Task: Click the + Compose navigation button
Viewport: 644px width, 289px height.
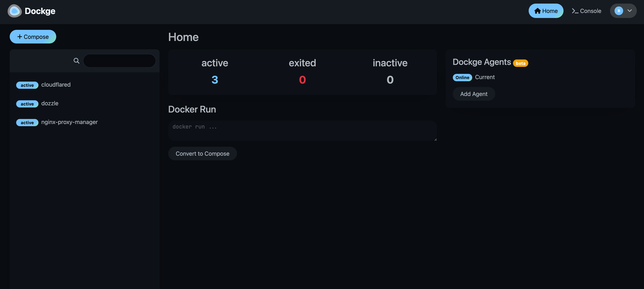Action: pos(33,36)
